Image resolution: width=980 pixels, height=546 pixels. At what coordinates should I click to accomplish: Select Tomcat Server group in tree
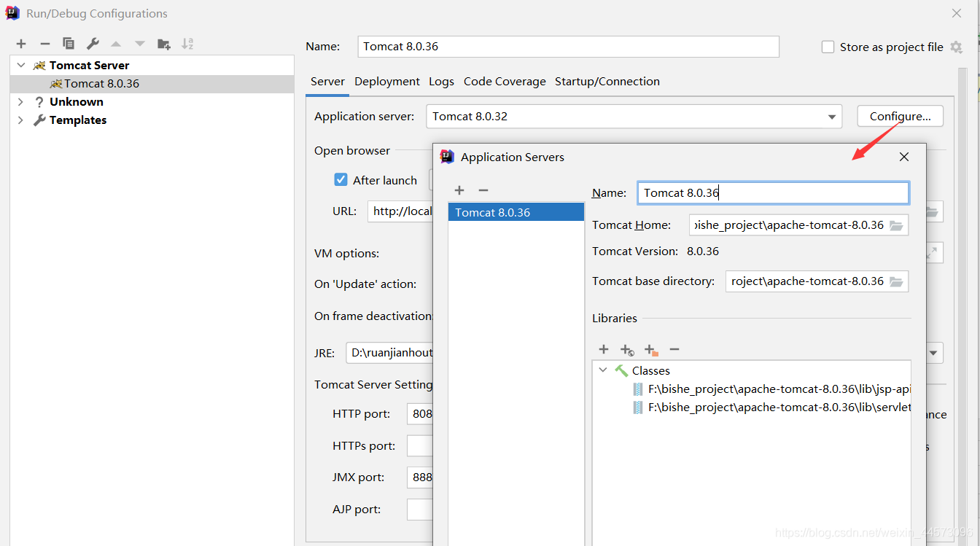point(152,65)
